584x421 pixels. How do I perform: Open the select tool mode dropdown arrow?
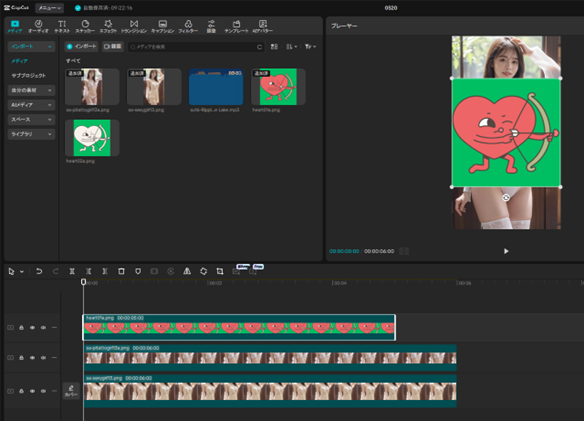point(22,272)
